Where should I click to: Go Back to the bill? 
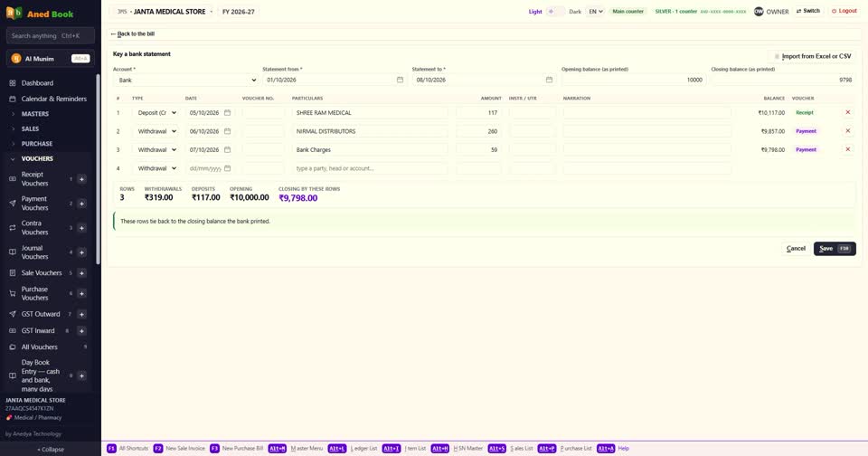point(133,33)
